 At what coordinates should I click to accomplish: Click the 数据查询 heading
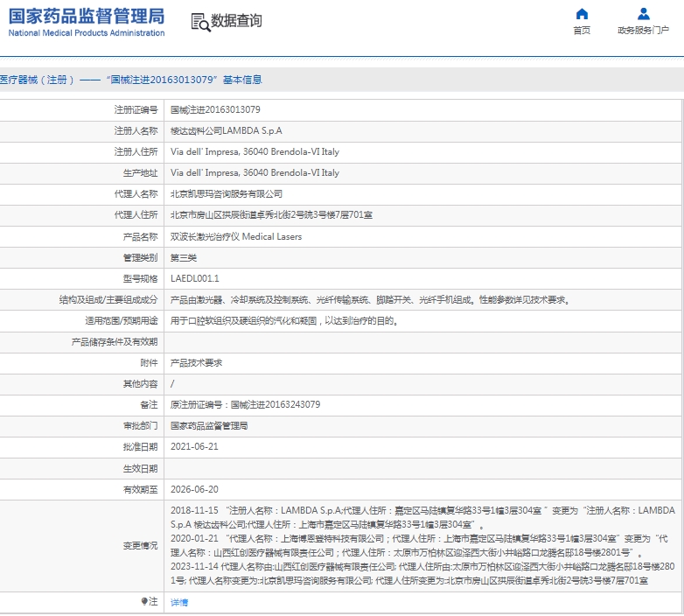236,20
